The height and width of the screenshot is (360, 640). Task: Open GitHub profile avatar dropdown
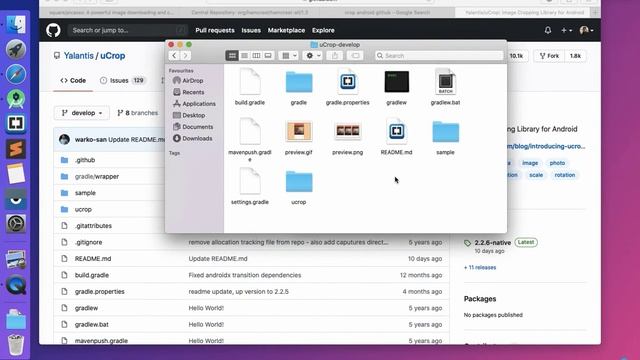point(586,30)
